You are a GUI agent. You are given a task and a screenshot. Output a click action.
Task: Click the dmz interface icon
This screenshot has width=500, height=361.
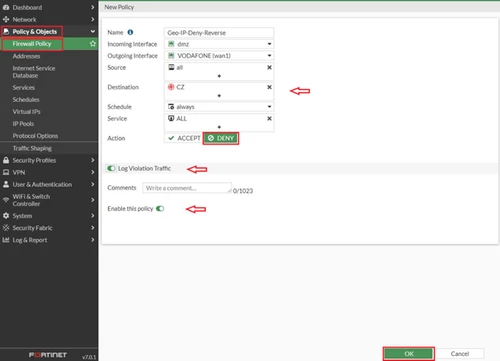(171, 44)
